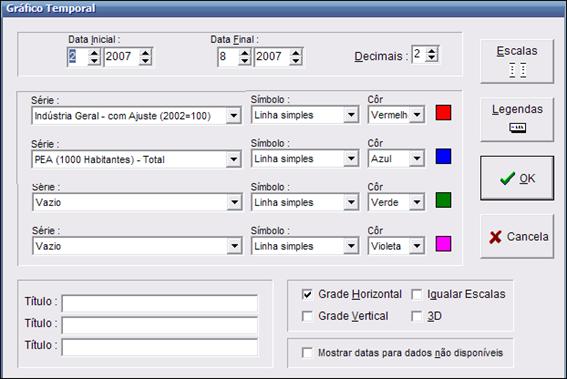567x379 pixels.
Task: Uncheck Grade Horizontal checkbox
Action: point(307,294)
